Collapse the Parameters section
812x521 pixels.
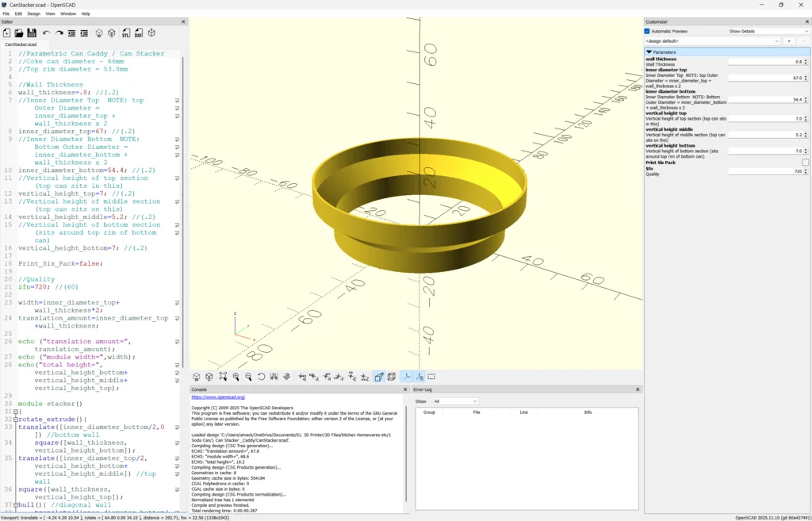point(649,52)
